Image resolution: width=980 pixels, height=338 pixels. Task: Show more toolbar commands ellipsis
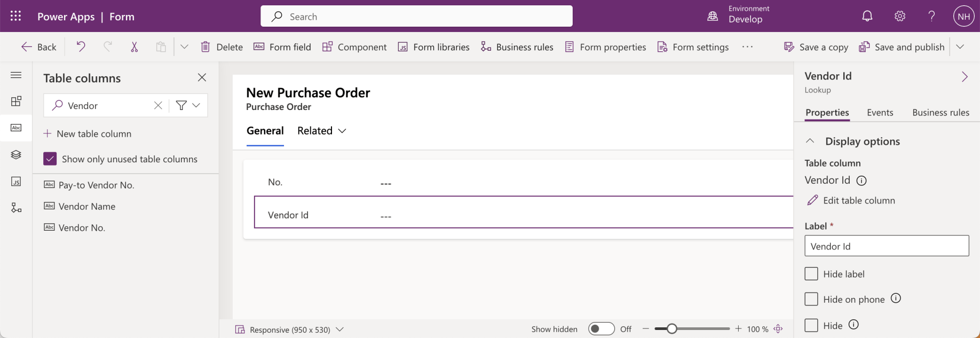point(747,46)
